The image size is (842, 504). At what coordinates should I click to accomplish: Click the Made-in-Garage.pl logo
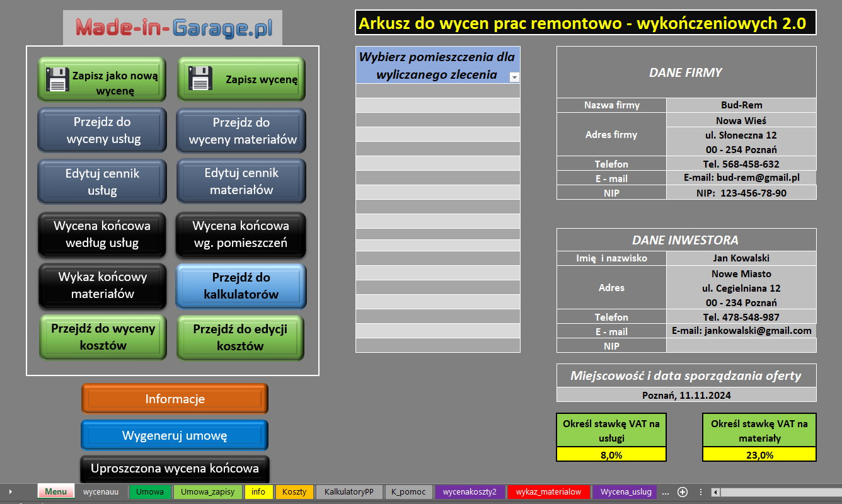pyautogui.click(x=173, y=28)
